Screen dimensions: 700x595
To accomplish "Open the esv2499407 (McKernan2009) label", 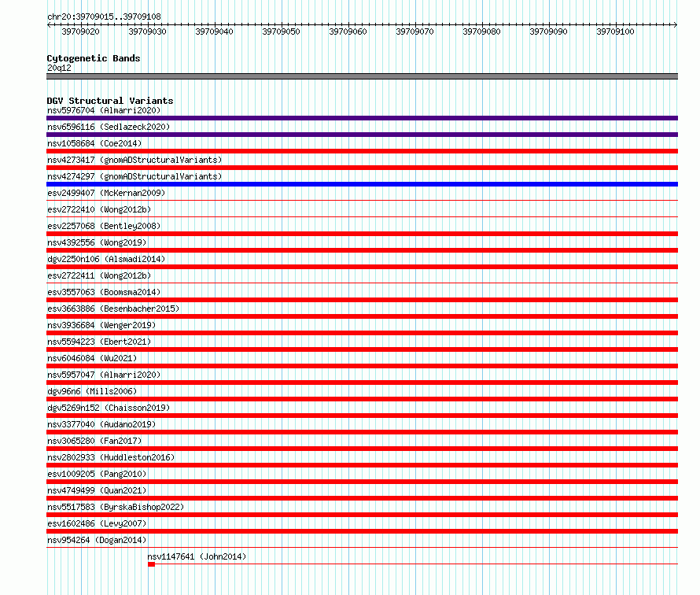I will (x=106, y=193).
